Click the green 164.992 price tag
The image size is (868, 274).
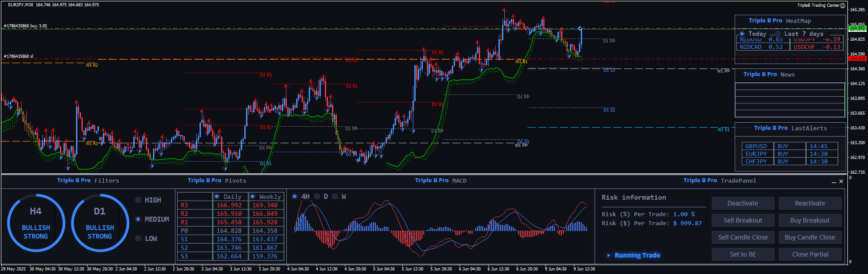click(857, 28)
